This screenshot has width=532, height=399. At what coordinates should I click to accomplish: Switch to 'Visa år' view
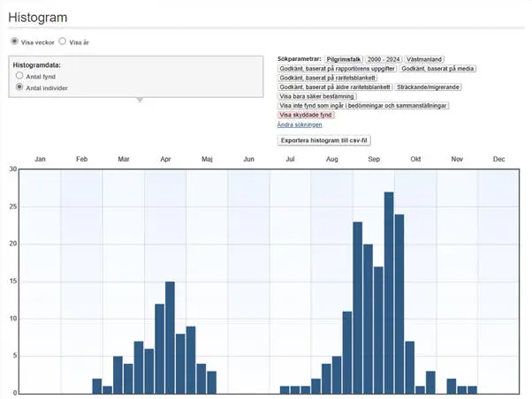click(x=63, y=41)
